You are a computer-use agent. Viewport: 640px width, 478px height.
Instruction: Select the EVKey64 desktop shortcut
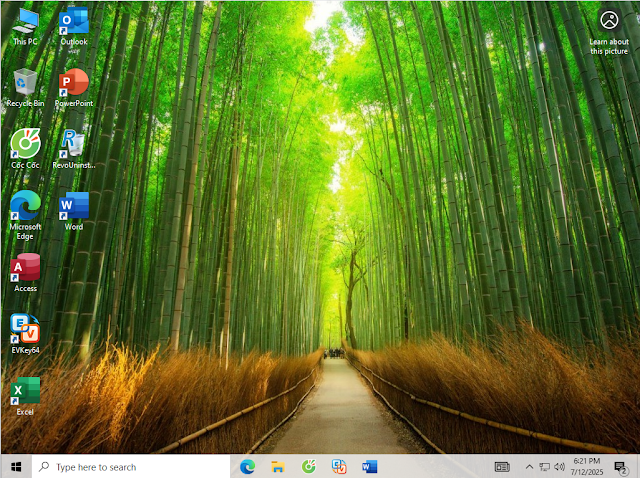tap(25, 334)
